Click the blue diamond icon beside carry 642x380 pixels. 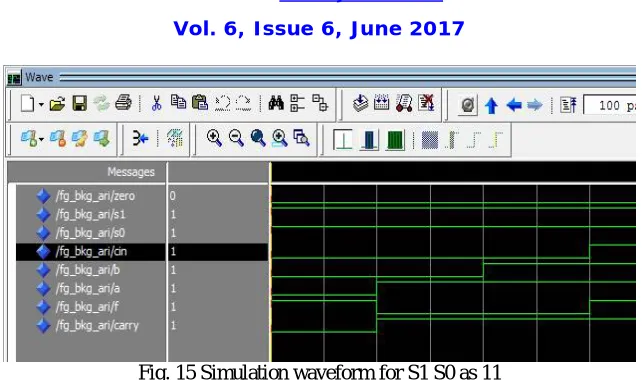click(43, 326)
